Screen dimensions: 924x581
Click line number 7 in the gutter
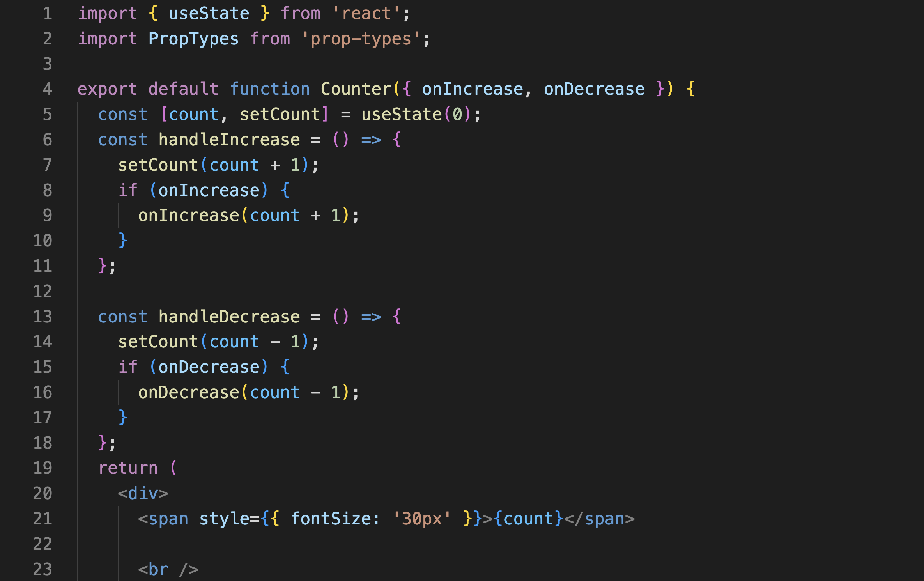click(47, 165)
